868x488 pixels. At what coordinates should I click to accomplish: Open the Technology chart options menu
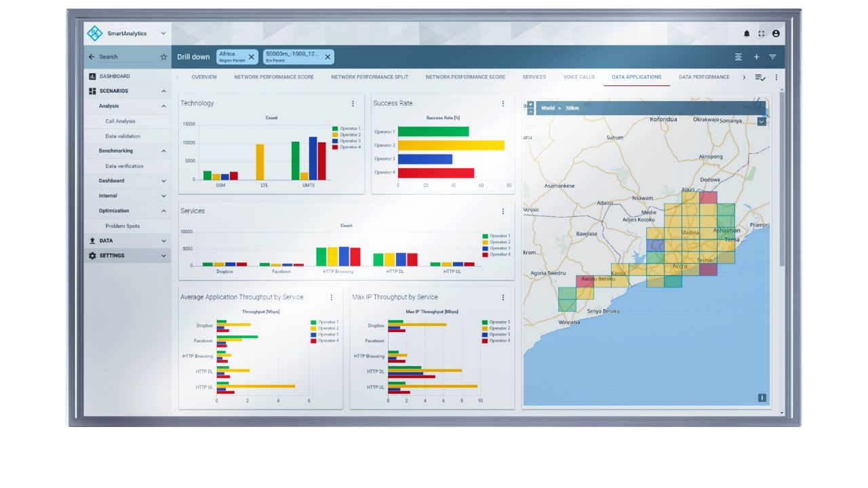[x=353, y=104]
